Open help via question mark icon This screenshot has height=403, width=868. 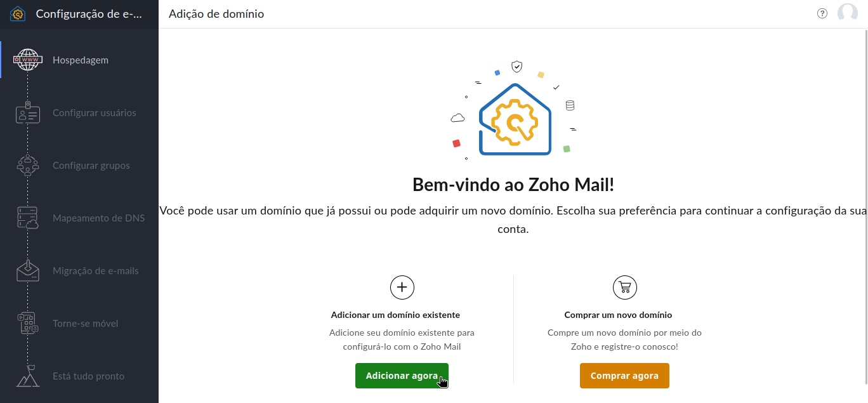[822, 13]
